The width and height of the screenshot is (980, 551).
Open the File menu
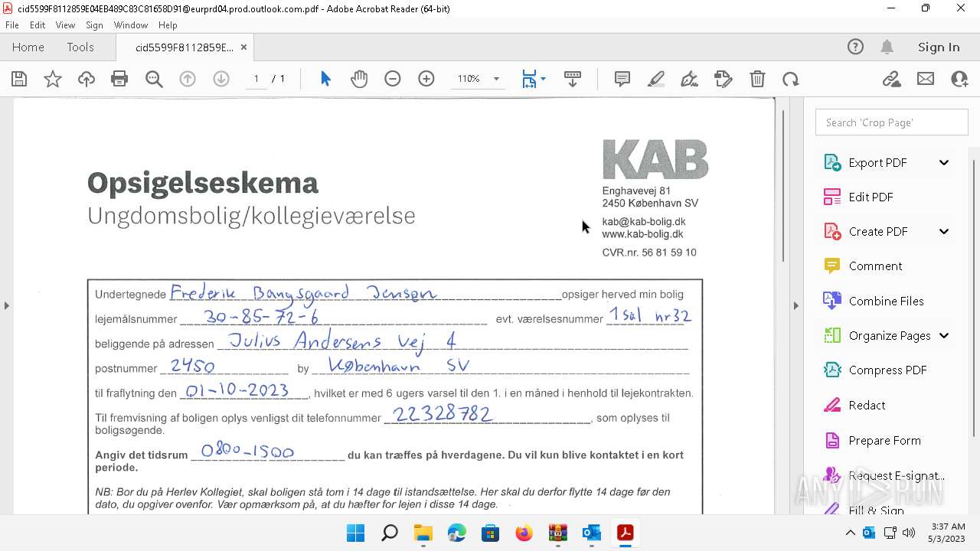pos(12,24)
